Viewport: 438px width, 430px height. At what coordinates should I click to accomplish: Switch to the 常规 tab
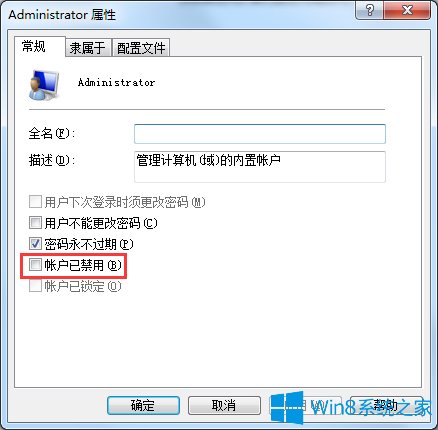tap(33, 46)
